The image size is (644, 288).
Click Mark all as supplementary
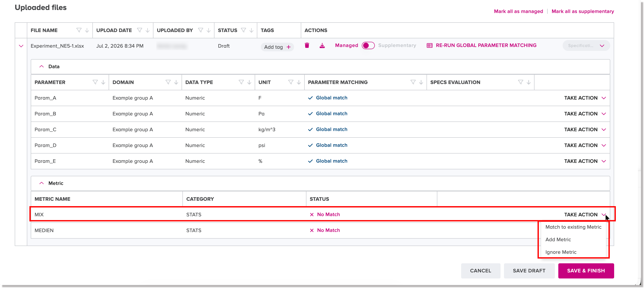pyautogui.click(x=583, y=11)
